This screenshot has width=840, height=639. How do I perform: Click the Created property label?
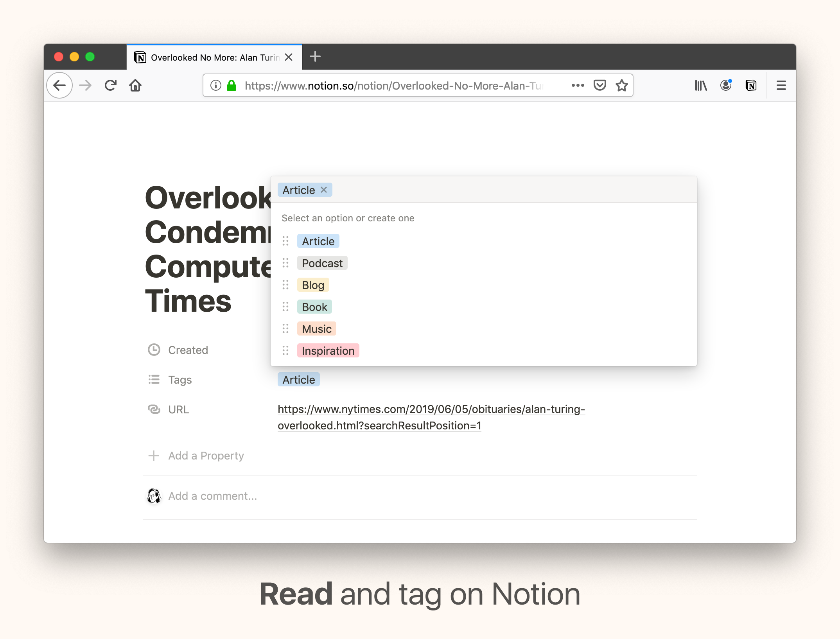click(x=188, y=350)
